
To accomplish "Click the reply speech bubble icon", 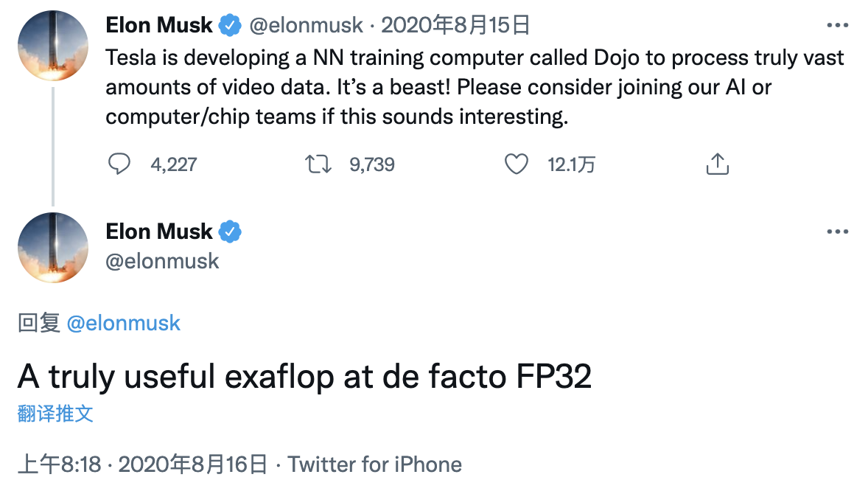I will pyautogui.click(x=119, y=164).
